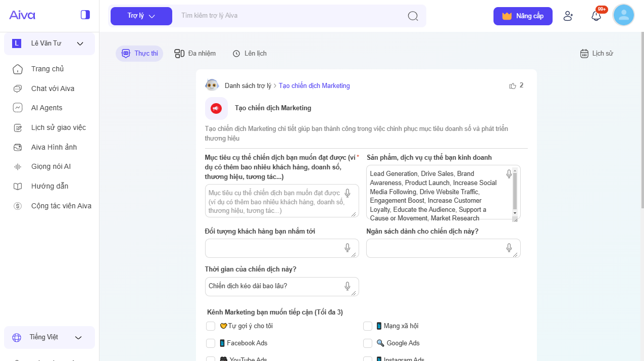
Task: Click the target customer input field
Action: coord(274,248)
